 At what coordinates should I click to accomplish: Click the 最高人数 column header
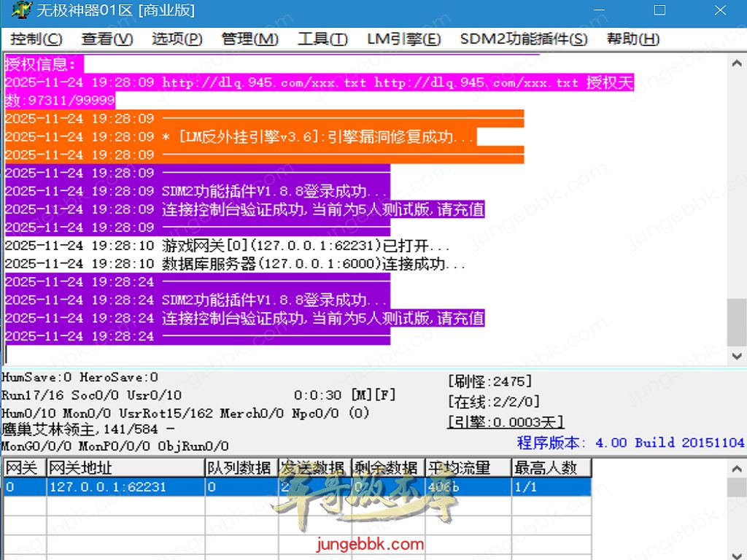550,467
